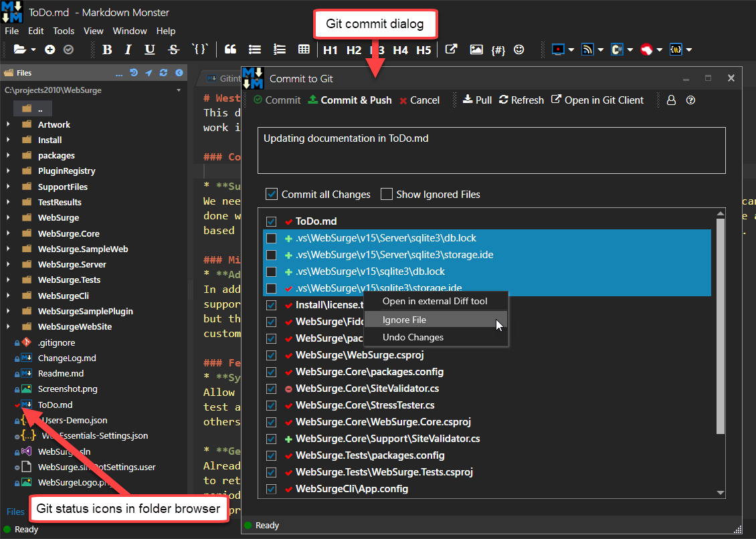Apply bold formatting with the B icon
The image size is (756, 539).
(107, 49)
